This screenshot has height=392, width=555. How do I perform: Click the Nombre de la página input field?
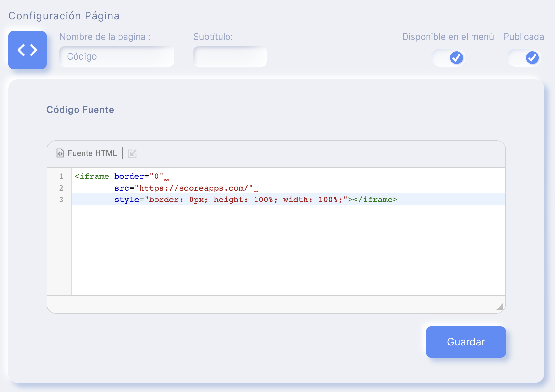[117, 56]
